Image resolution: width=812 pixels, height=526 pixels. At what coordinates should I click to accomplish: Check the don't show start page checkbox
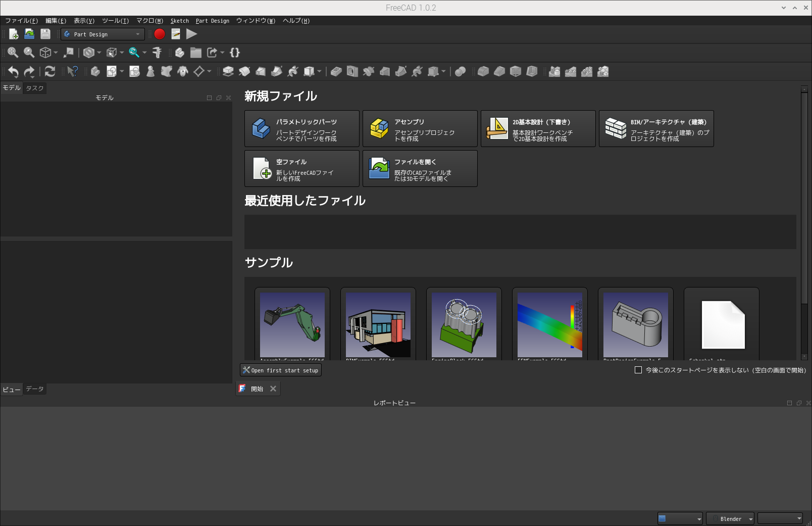click(x=638, y=370)
